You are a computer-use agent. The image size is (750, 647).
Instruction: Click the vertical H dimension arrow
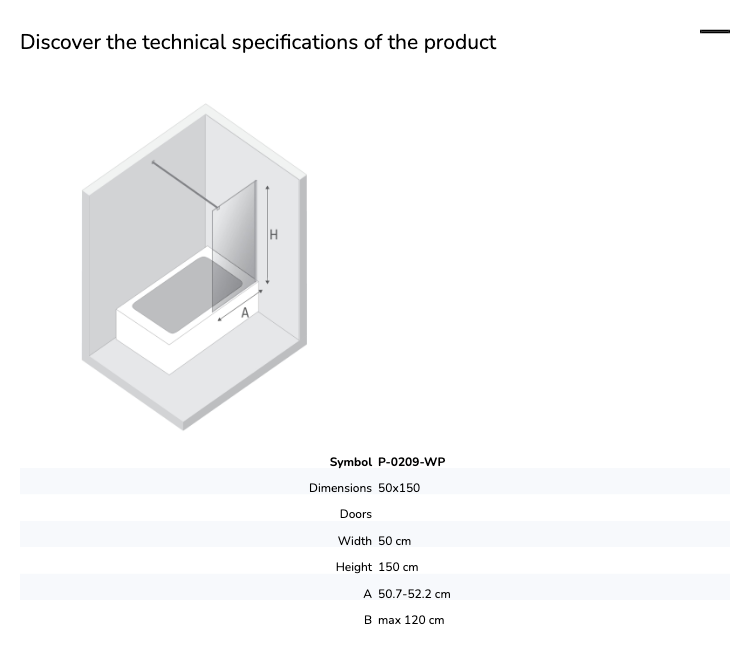pos(267,235)
